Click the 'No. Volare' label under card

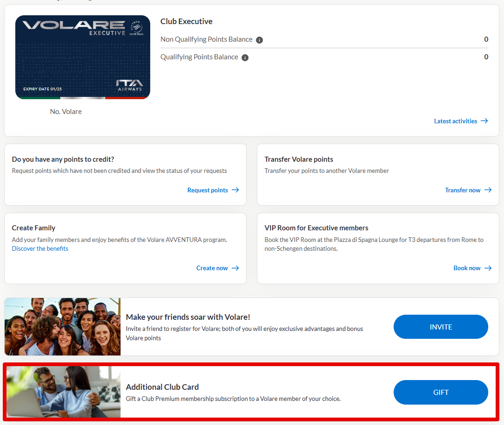pos(66,112)
